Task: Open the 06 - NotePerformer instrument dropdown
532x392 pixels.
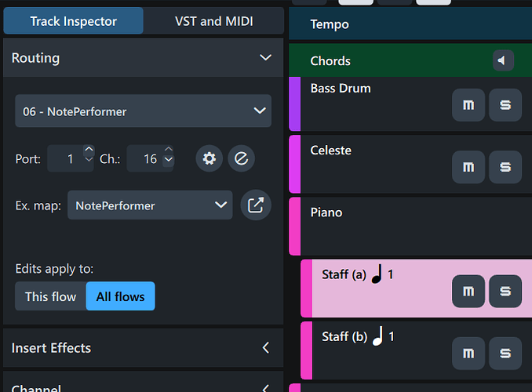Action: pos(143,111)
